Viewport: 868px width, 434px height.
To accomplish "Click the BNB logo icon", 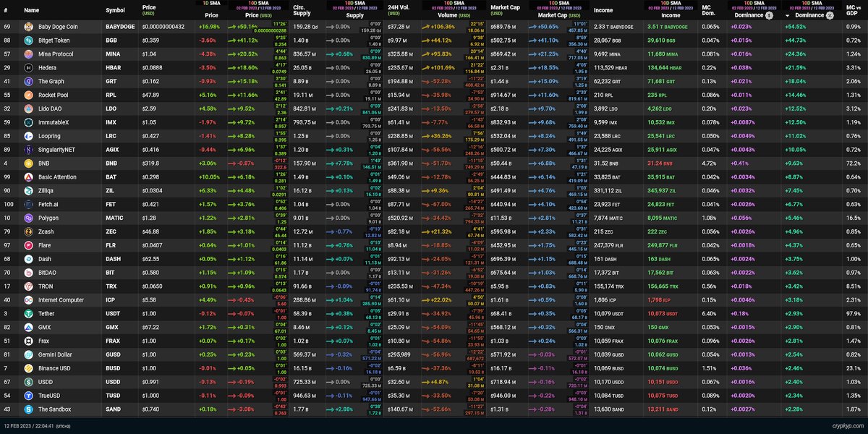I will 28,163.
